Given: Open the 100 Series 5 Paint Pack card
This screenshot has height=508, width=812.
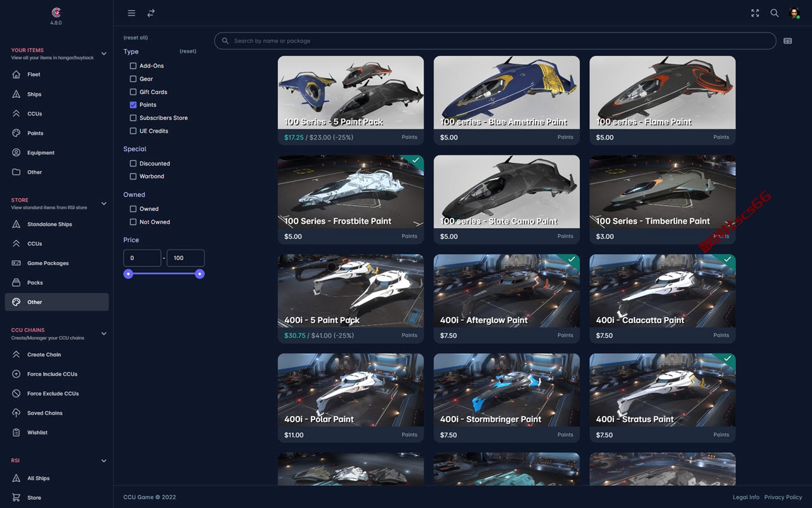Looking at the screenshot, I should point(351,100).
